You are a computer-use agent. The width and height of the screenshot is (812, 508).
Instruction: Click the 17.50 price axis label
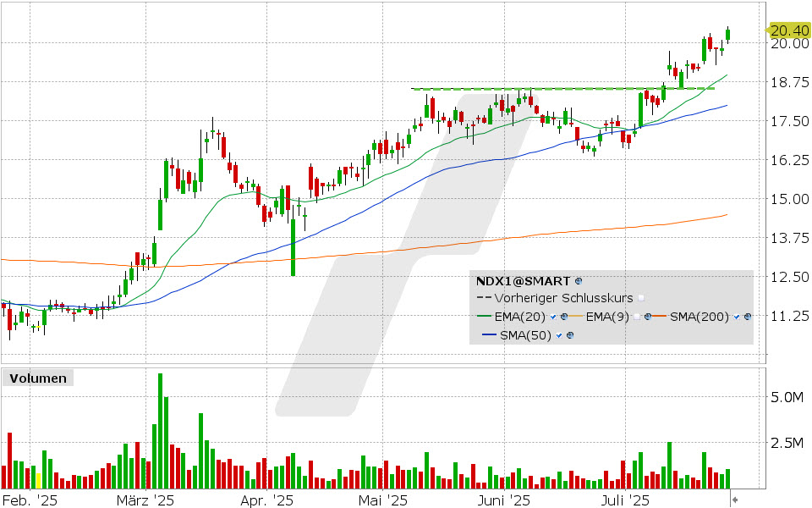point(790,121)
